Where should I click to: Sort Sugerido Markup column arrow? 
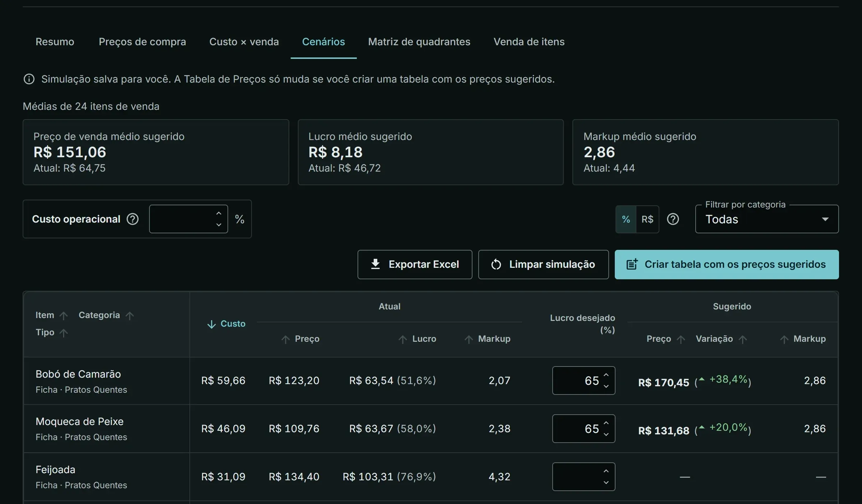(784, 339)
